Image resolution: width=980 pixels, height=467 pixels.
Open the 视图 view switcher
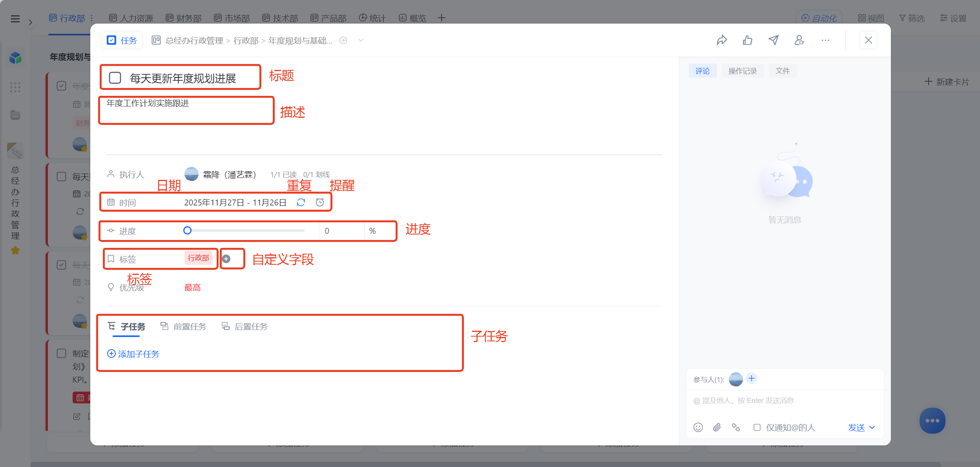point(871,18)
